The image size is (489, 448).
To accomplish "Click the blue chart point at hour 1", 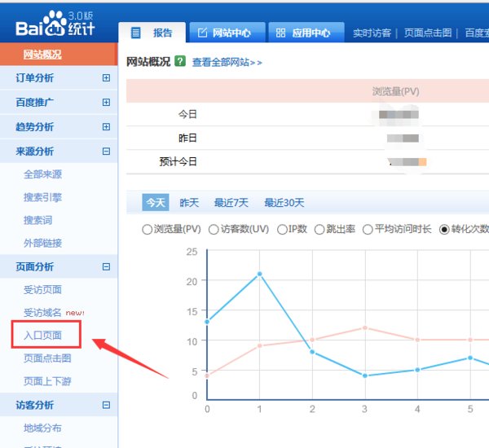I will 259,274.
